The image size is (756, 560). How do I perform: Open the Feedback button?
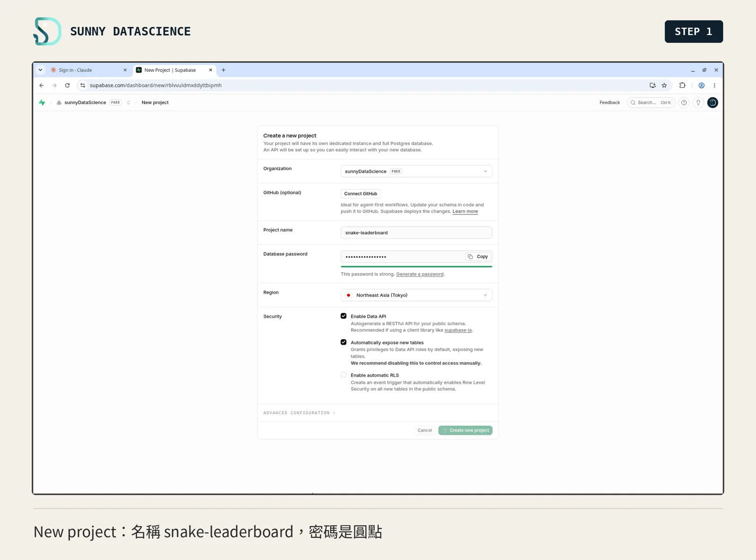[610, 103]
